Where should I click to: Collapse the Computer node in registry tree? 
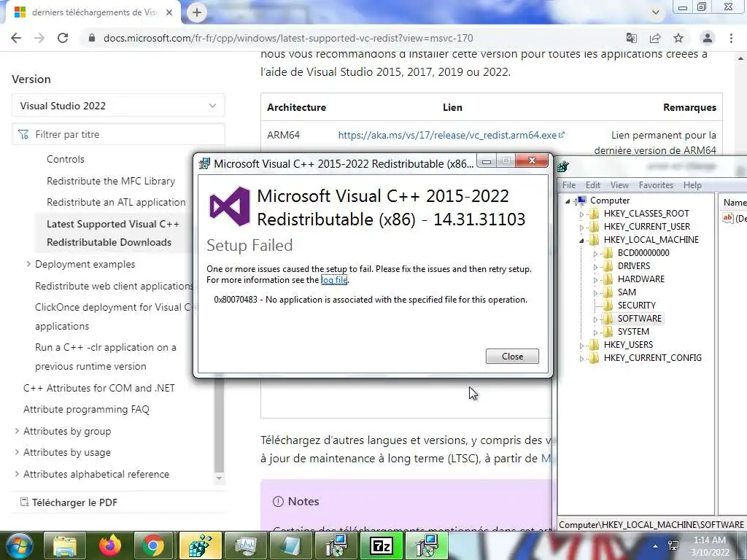pyautogui.click(x=568, y=201)
